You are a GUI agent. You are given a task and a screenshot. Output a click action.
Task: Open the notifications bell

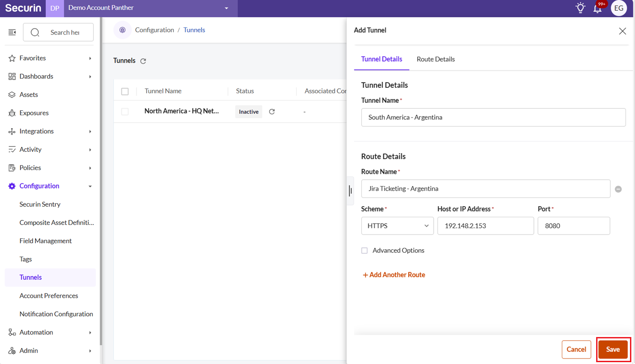click(x=597, y=8)
